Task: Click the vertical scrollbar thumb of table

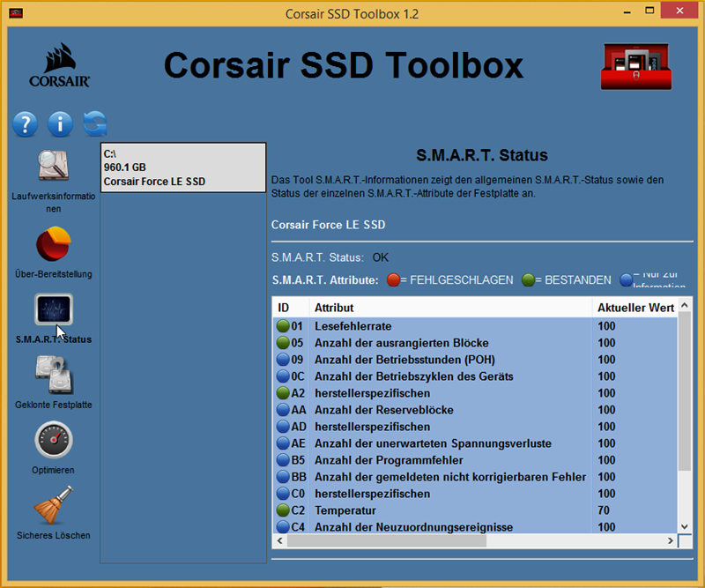Action: 685,391
